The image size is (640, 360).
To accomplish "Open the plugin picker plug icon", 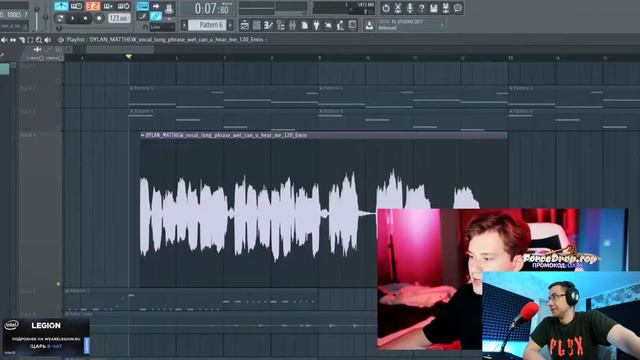I will coord(316,25).
